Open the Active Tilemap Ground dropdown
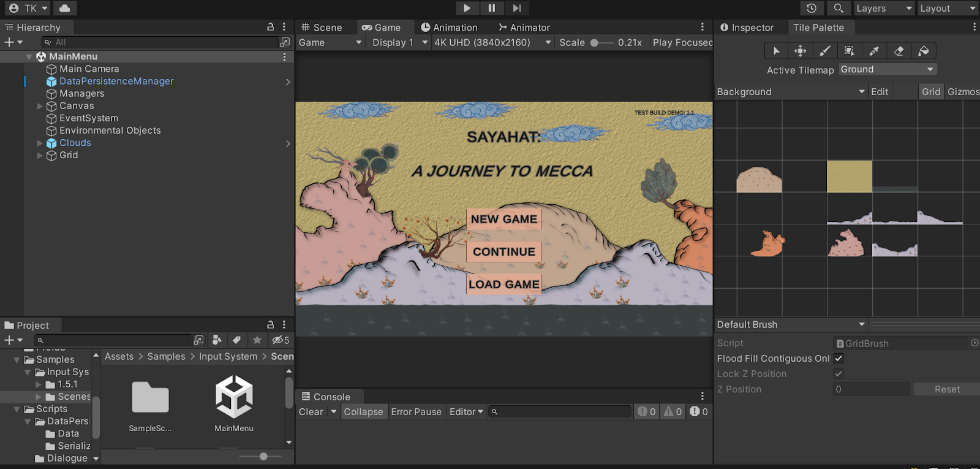 tap(888, 69)
